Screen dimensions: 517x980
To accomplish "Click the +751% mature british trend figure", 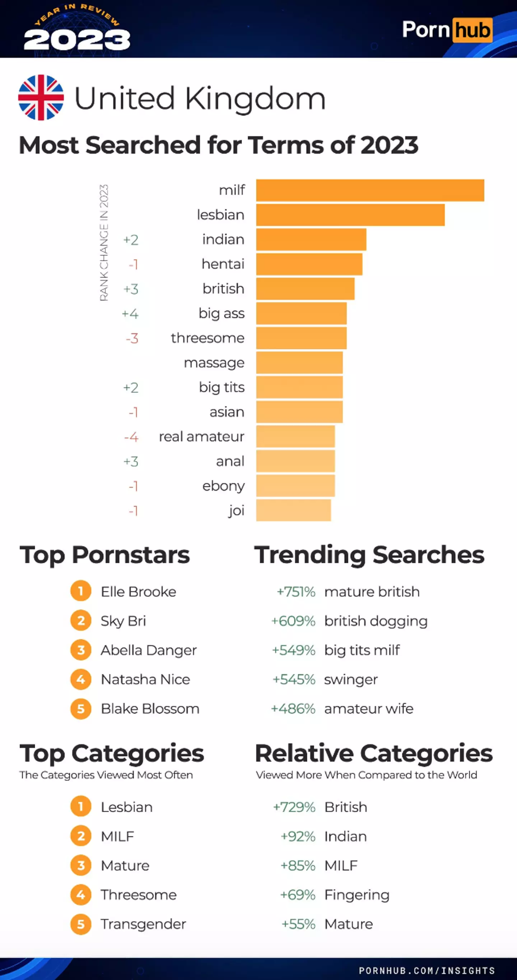I will (296, 592).
